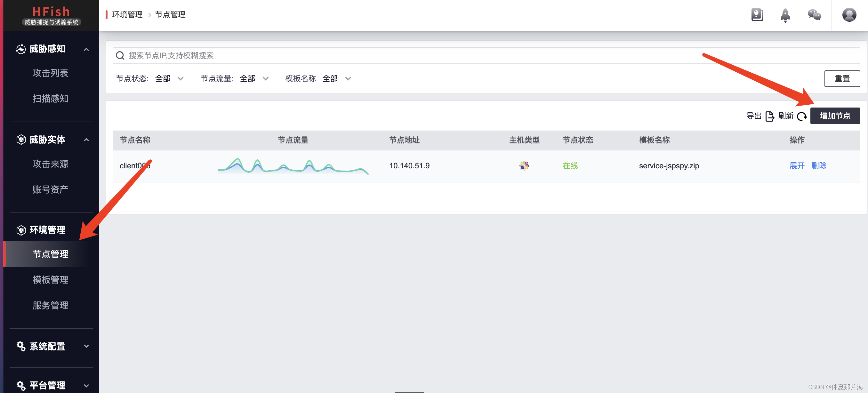
Task: Click the host type OS icon
Action: pos(524,166)
